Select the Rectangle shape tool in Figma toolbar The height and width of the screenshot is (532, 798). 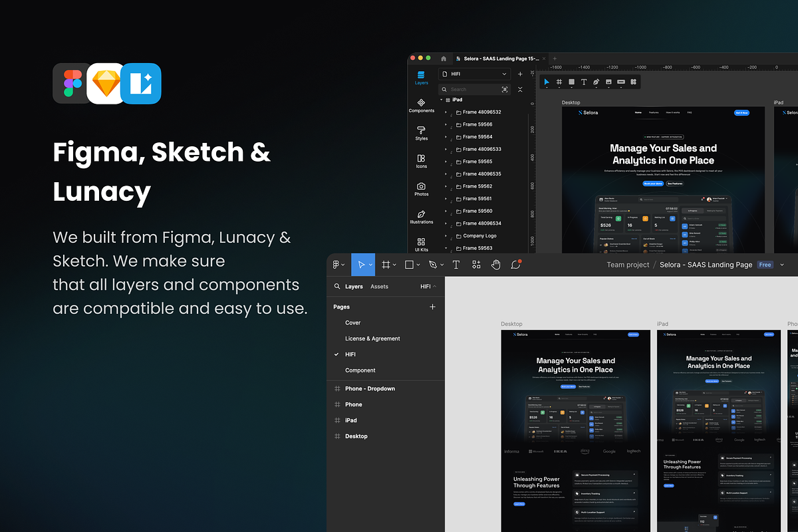(409, 265)
